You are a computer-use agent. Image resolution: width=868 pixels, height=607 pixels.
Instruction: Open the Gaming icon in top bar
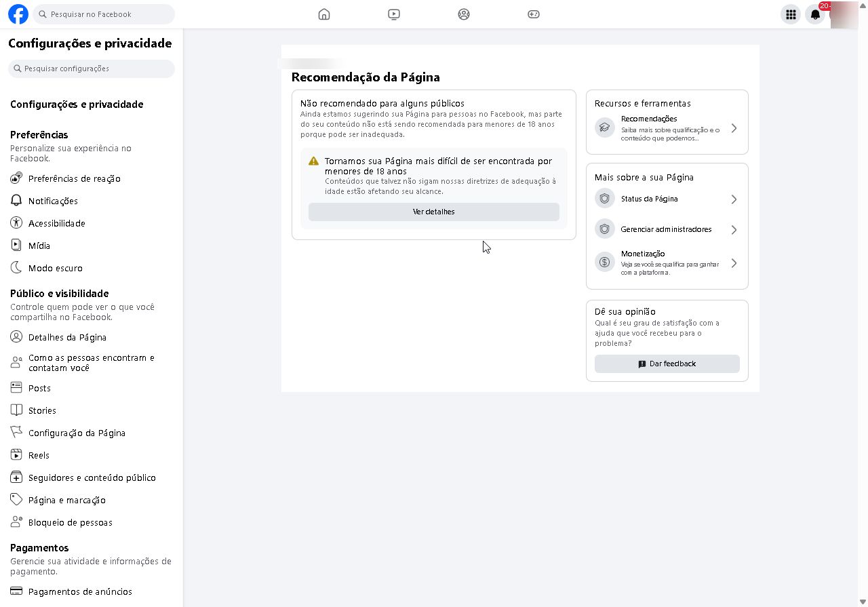tap(534, 14)
